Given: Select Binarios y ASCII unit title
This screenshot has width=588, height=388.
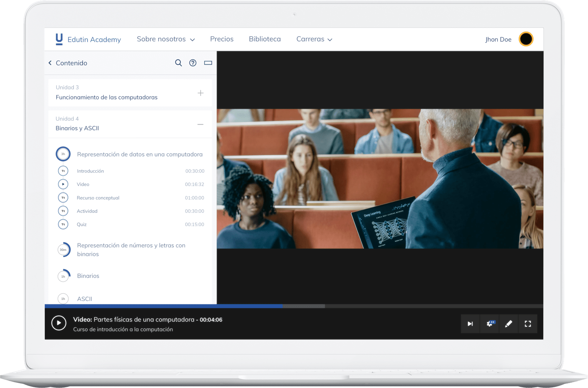Looking at the screenshot, I should pyautogui.click(x=77, y=128).
